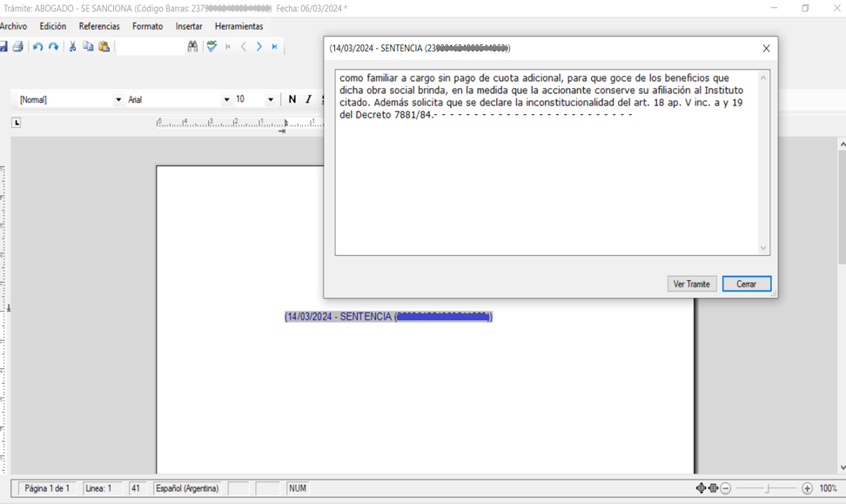Image resolution: width=846 pixels, height=504 pixels.
Task: Click the zoom slider handle
Action: 768,488
